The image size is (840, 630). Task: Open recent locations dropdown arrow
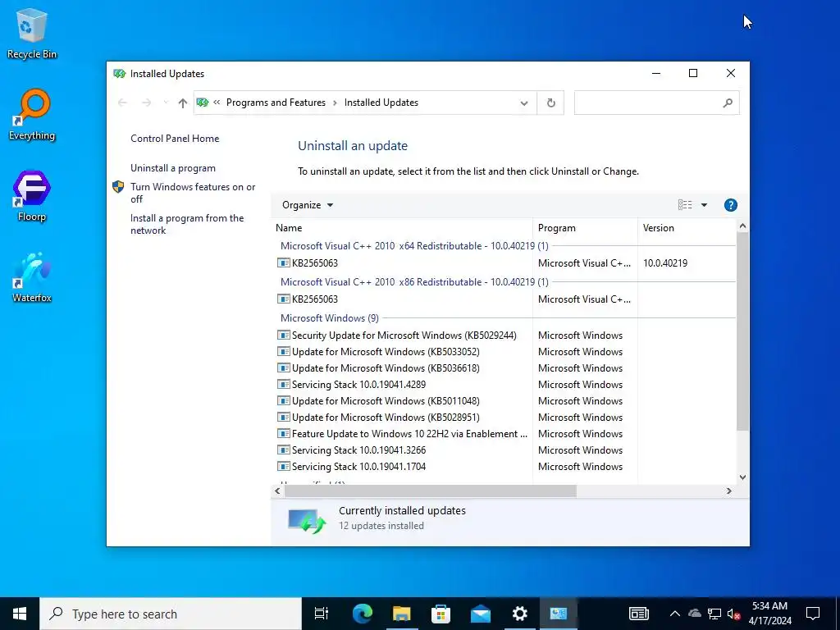[166, 103]
